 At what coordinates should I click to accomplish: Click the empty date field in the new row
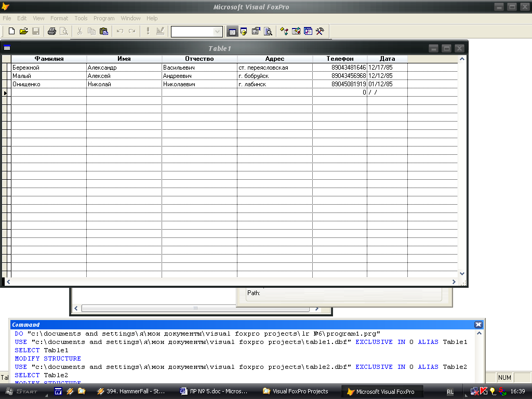(387, 92)
